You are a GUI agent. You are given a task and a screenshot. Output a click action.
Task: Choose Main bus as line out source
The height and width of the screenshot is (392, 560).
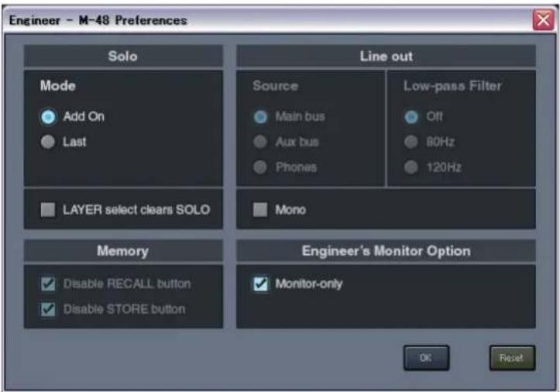coord(260,117)
